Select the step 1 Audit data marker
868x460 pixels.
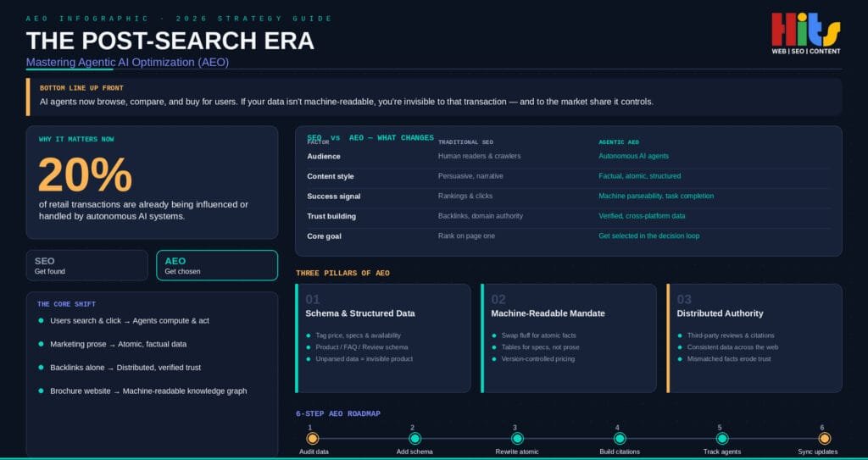[x=312, y=439]
